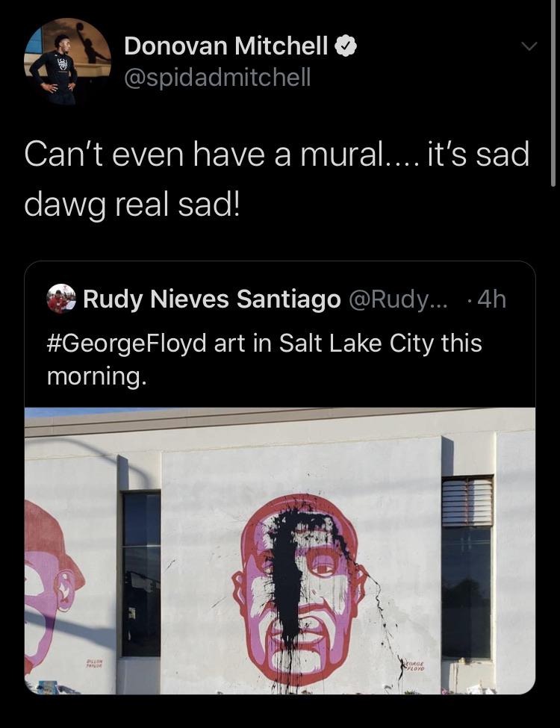Select the 4h timestamp on quoted tweet
Viewport: 560px width, 728px height.
point(491,299)
